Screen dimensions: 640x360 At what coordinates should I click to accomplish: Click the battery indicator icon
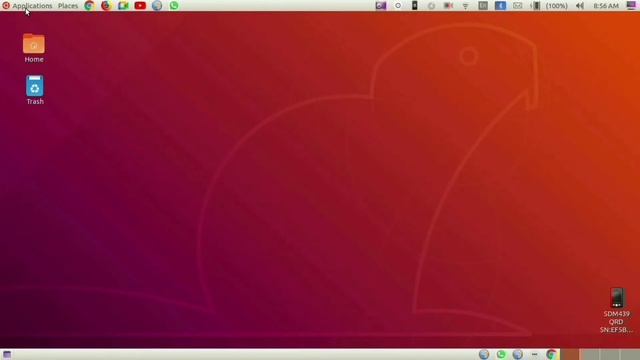point(536,6)
